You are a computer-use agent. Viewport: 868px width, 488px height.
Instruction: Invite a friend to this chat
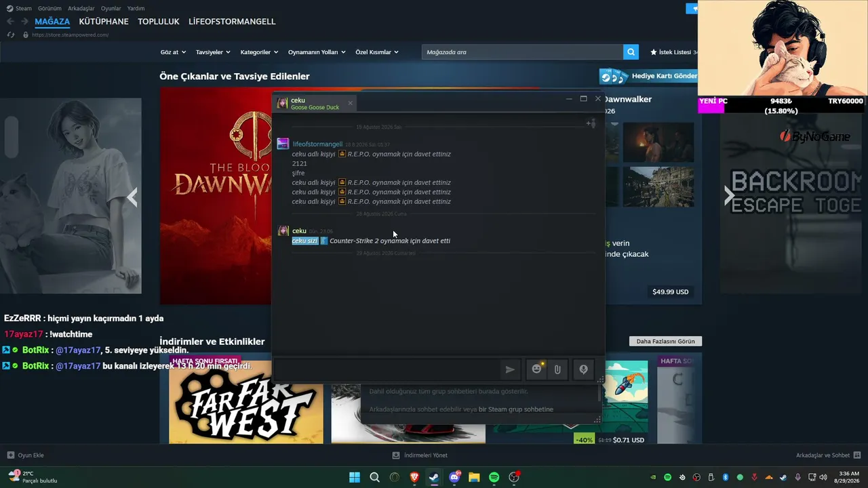591,123
